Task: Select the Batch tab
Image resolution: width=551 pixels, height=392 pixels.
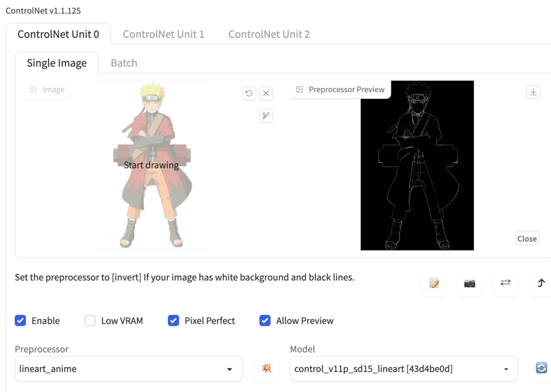Action: [x=124, y=63]
